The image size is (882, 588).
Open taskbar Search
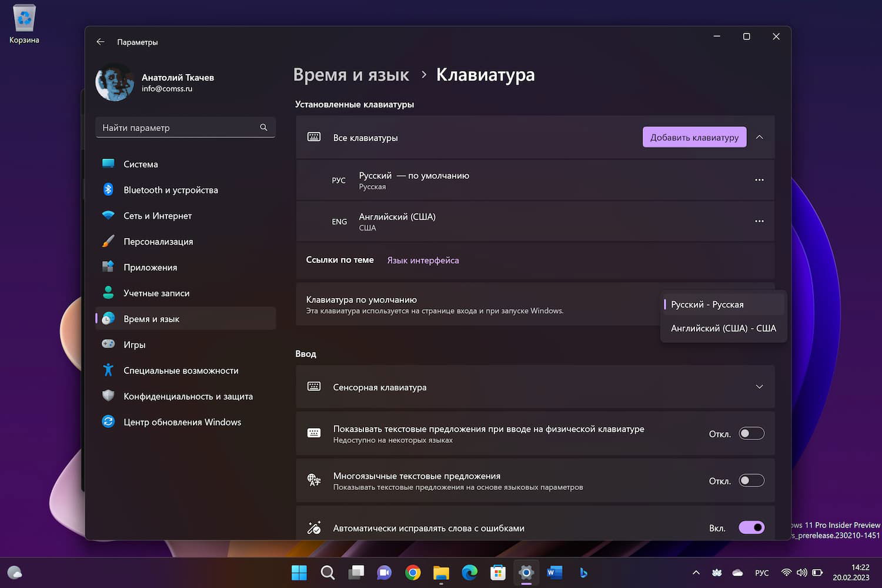(x=328, y=573)
